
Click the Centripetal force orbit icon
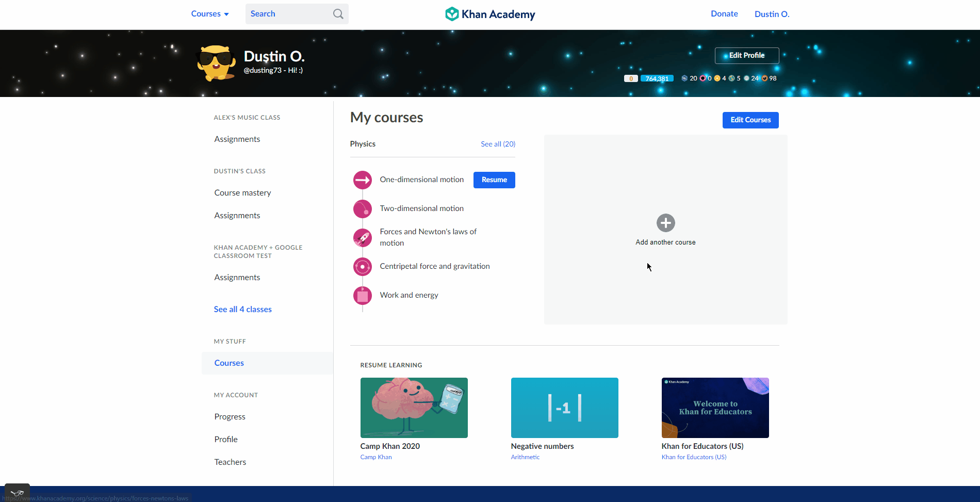[363, 267]
